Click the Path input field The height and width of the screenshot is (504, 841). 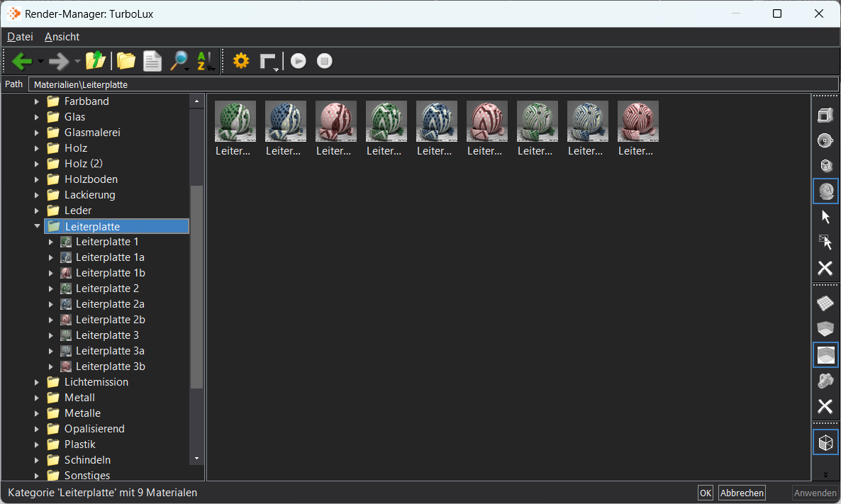click(433, 85)
